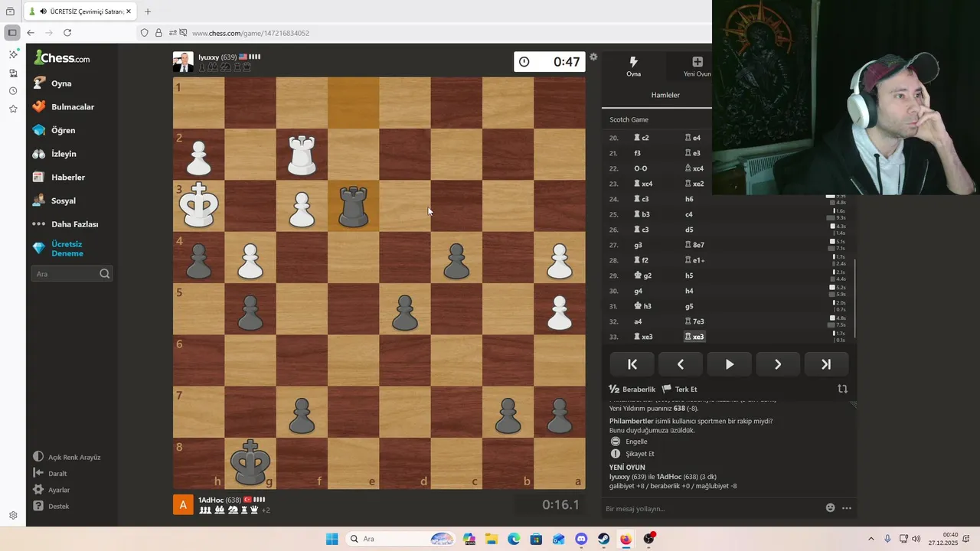The height and width of the screenshot is (551, 980).
Task: Toggle Açık Renk Arayüz light theme
Action: tap(67, 457)
